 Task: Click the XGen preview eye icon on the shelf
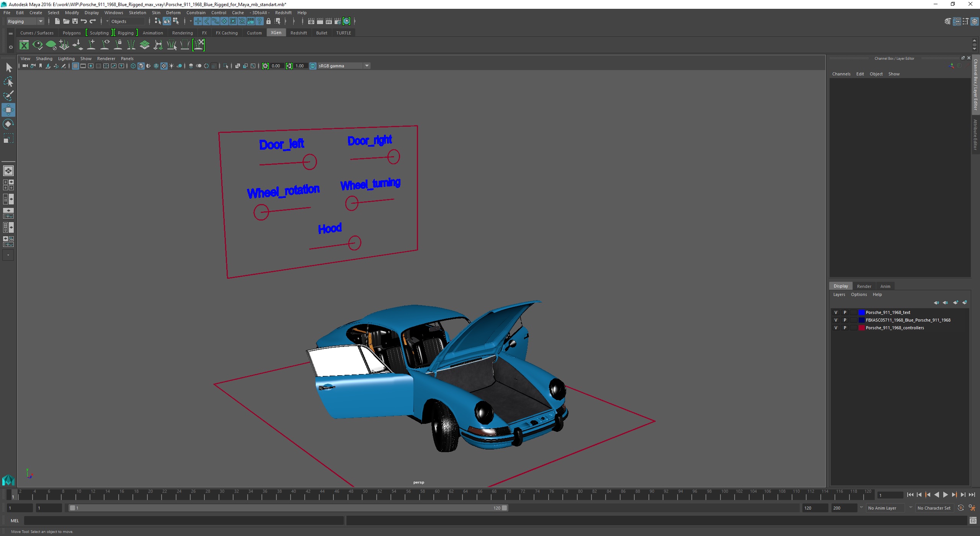(38, 45)
